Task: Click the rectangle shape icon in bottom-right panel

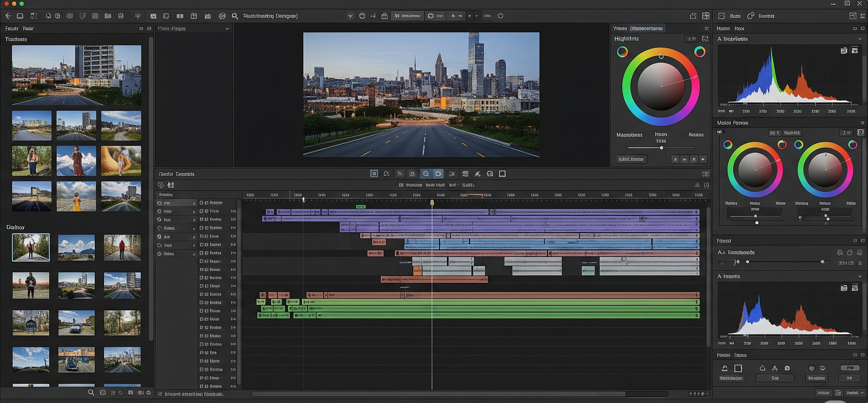Action: point(738,368)
